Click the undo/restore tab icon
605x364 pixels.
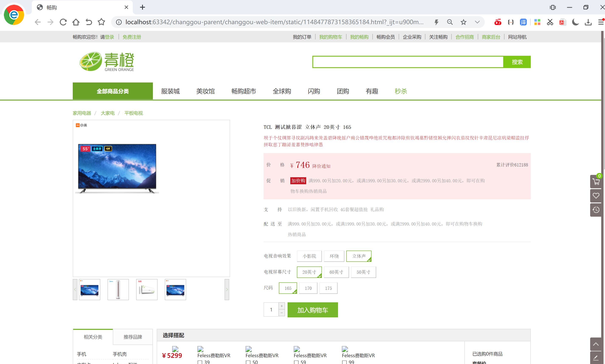click(89, 22)
